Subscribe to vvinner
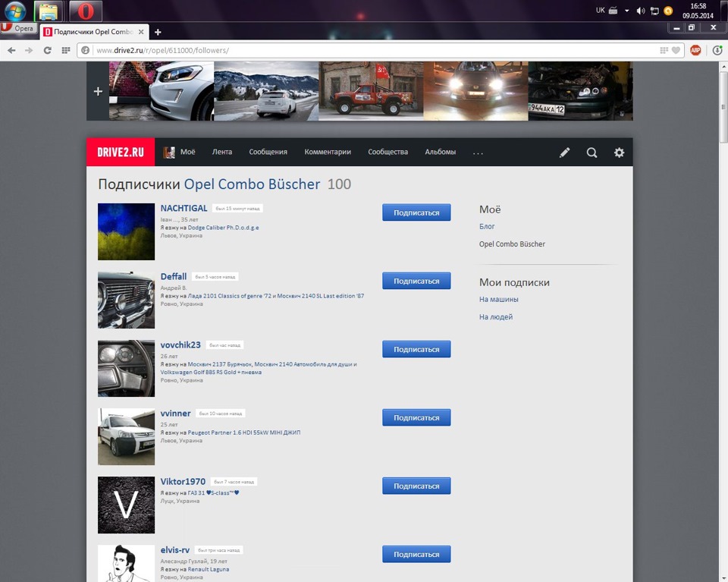This screenshot has width=728, height=582. tap(416, 417)
